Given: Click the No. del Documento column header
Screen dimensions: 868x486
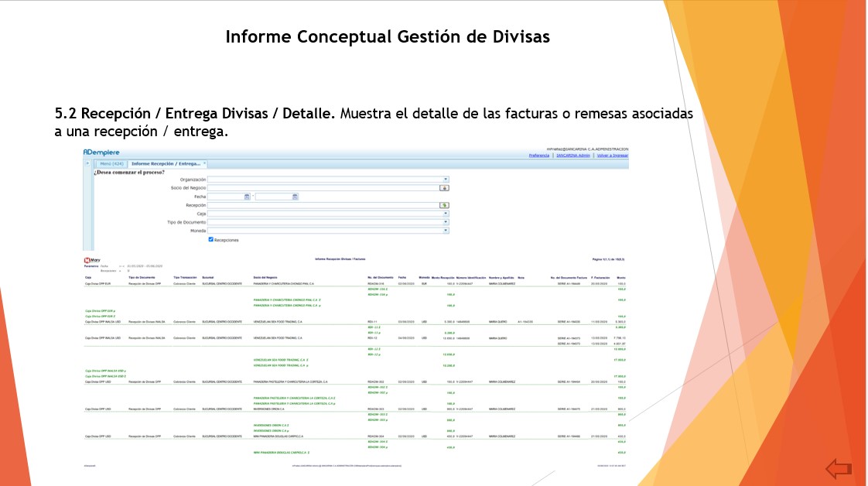Looking at the screenshot, I should 381,277.
